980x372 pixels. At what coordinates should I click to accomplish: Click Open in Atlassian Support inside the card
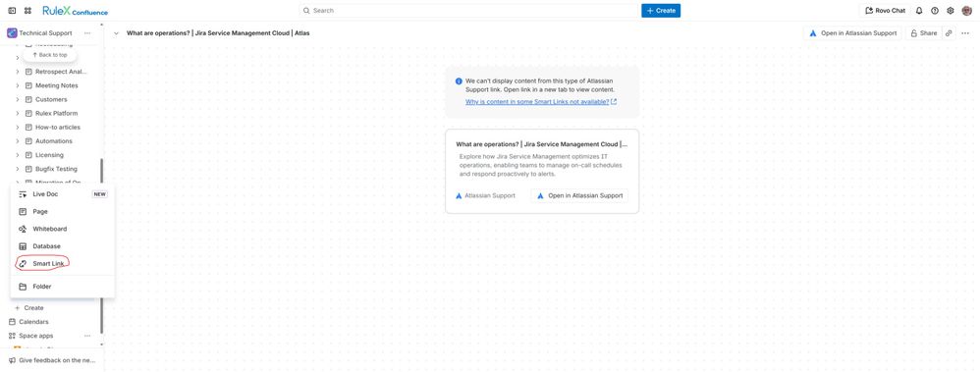click(x=579, y=195)
